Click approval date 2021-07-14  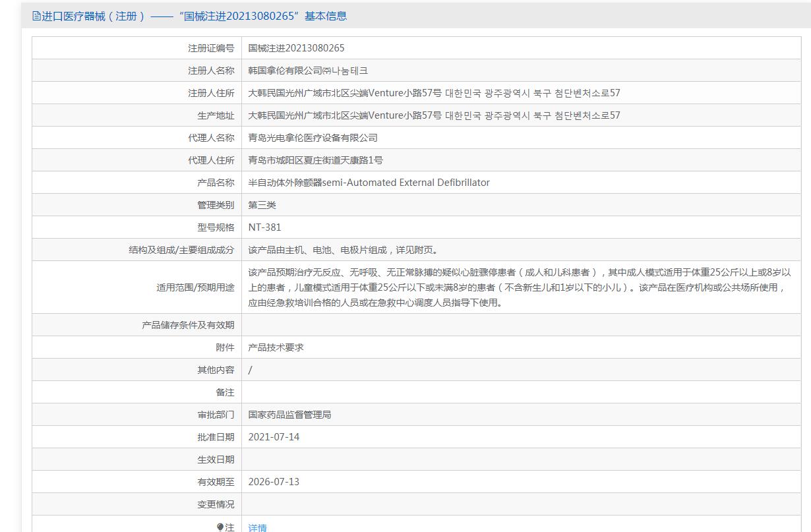274,437
